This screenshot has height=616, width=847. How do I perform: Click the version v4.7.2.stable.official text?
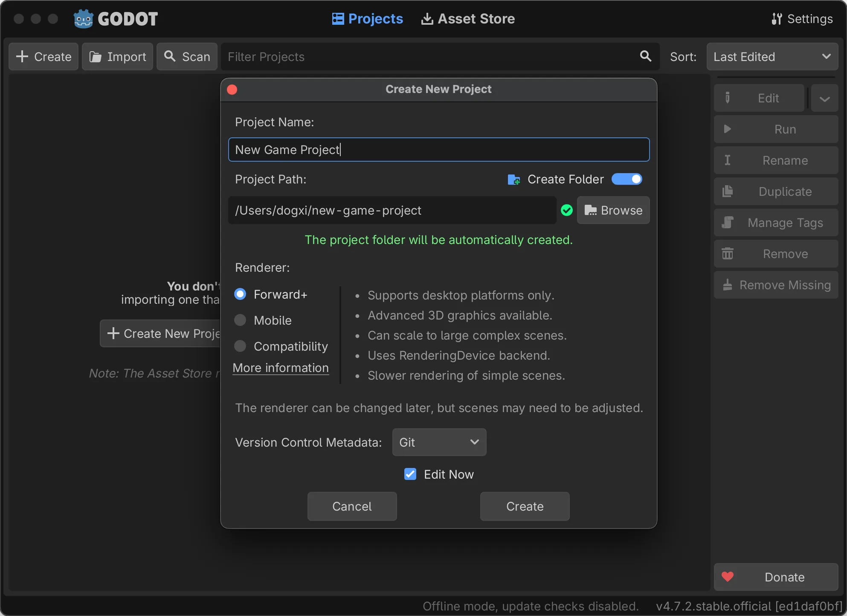click(x=749, y=606)
